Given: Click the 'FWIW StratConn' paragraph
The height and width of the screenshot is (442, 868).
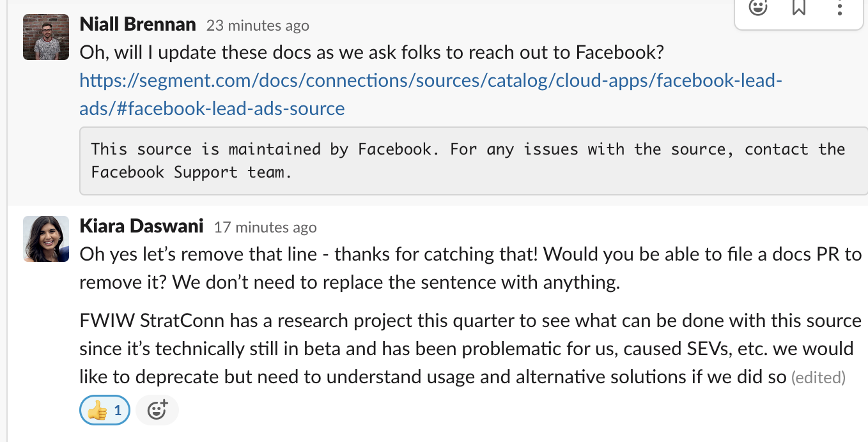Looking at the screenshot, I should click(x=470, y=349).
